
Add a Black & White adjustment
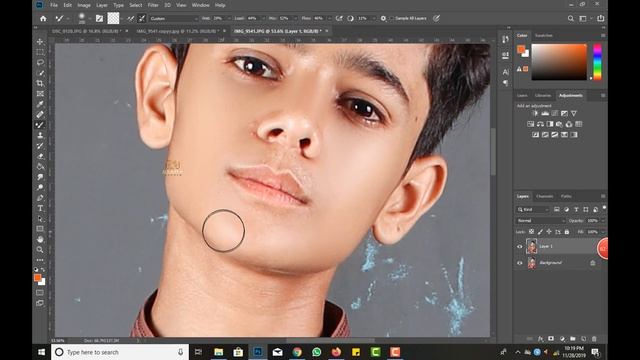pos(550,124)
